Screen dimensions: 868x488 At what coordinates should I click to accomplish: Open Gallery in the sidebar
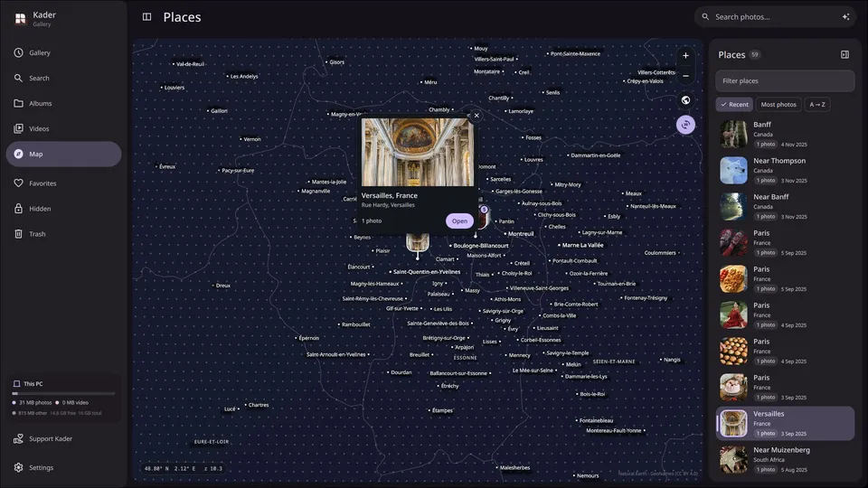point(63,52)
